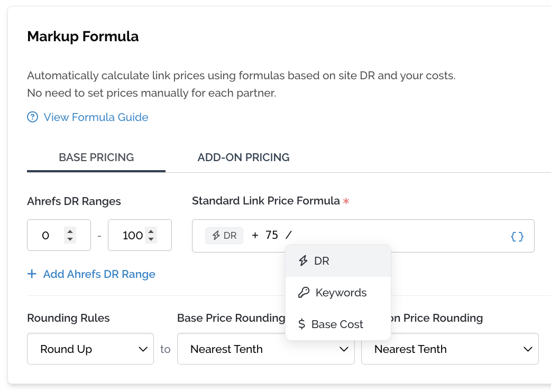The width and height of the screenshot is (551, 392).
Task: Switch to the Add-On Pricing tab
Action: coord(243,157)
